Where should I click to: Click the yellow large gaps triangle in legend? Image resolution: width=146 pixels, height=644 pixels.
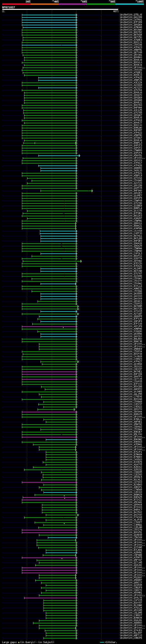click(19, 642)
